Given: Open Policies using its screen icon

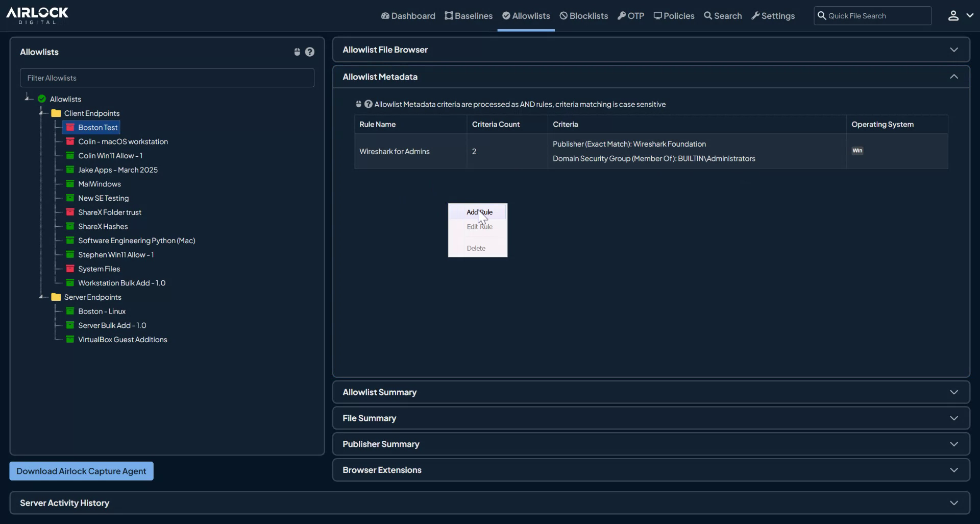Looking at the screenshot, I should (x=658, y=16).
